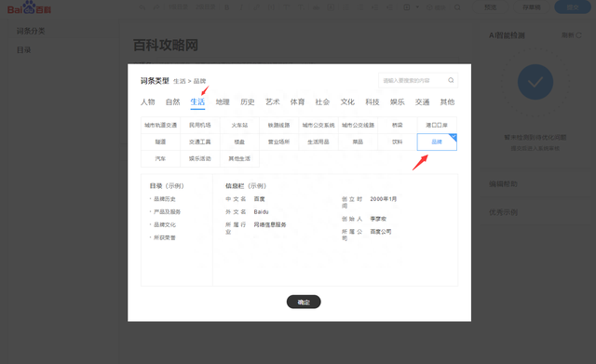This screenshot has width=596, height=364.
Task: Click the 品牌文化 example entry
Action: 165,225
